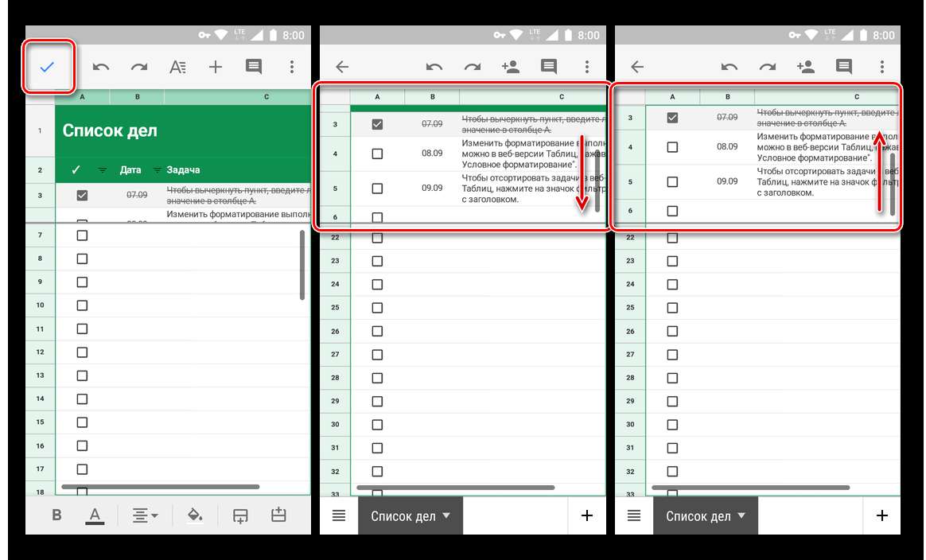The height and width of the screenshot is (560, 926).
Task: Undo in the middle phone screen
Action: click(434, 67)
